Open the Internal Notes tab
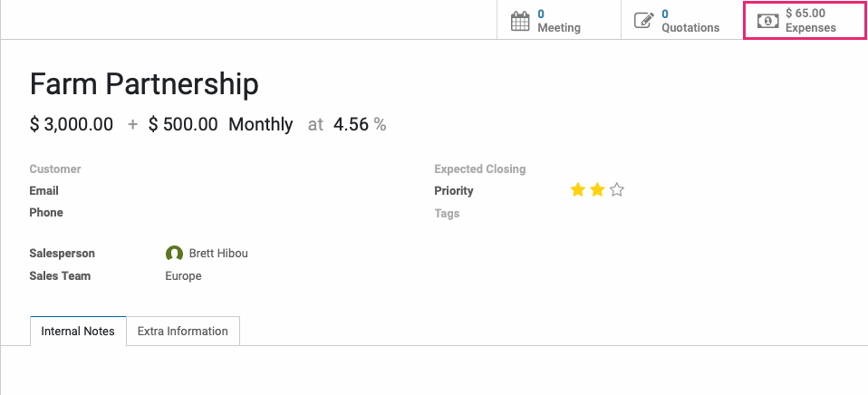This screenshot has height=395, width=868. click(78, 332)
